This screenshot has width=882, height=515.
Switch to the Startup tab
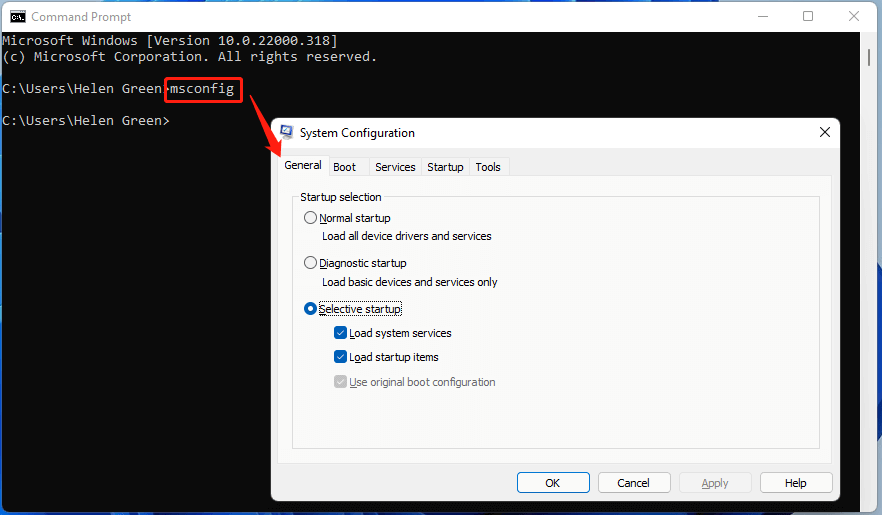(445, 167)
